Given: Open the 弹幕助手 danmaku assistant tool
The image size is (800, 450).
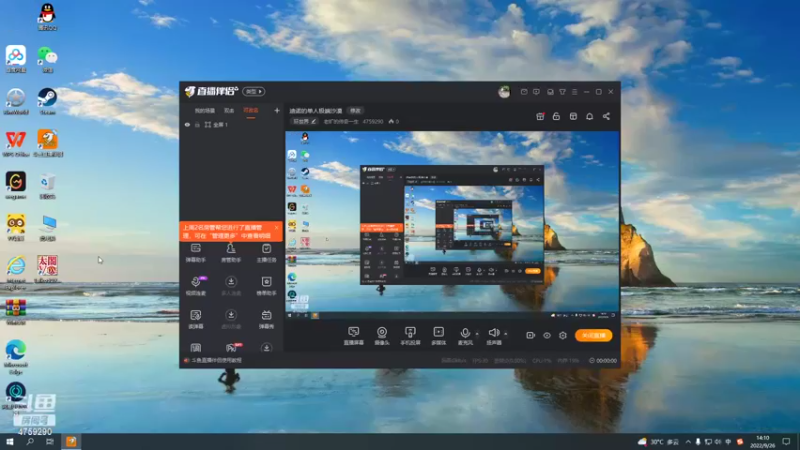Looking at the screenshot, I should click(195, 253).
